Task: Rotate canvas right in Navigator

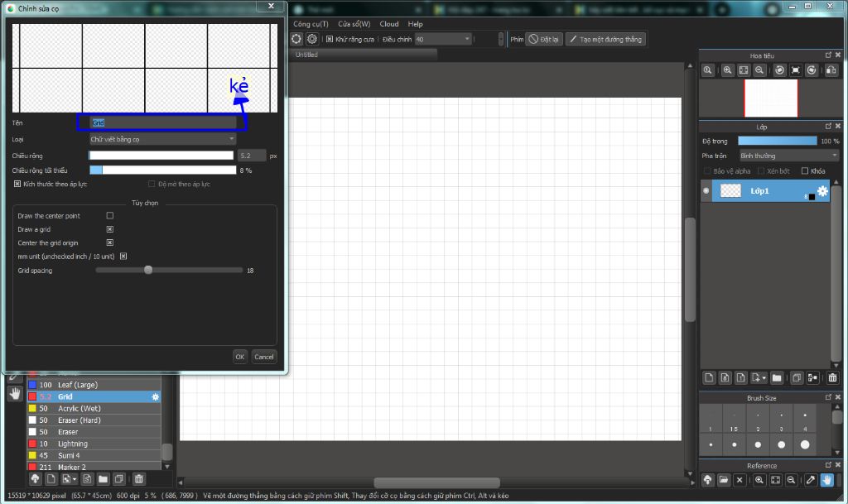Action: (x=812, y=70)
